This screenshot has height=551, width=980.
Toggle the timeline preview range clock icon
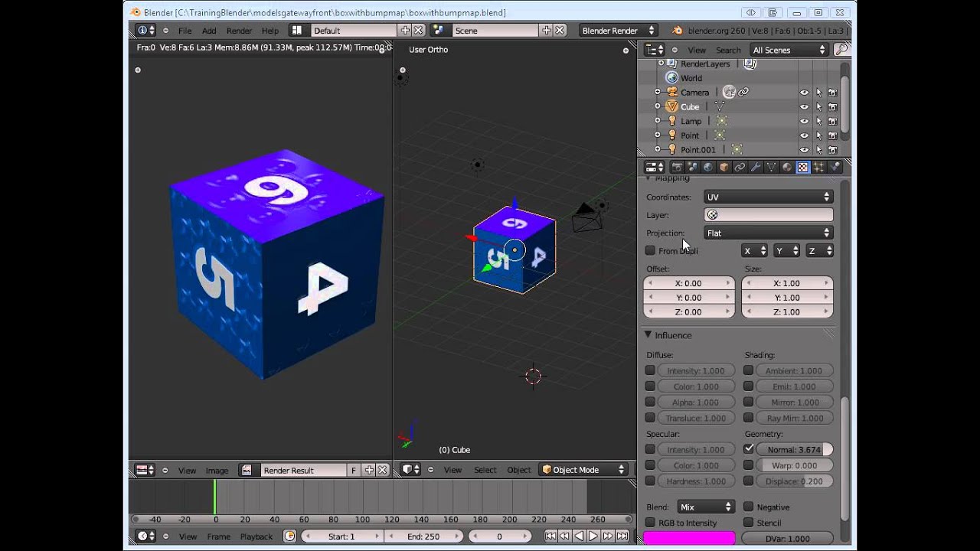point(289,536)
